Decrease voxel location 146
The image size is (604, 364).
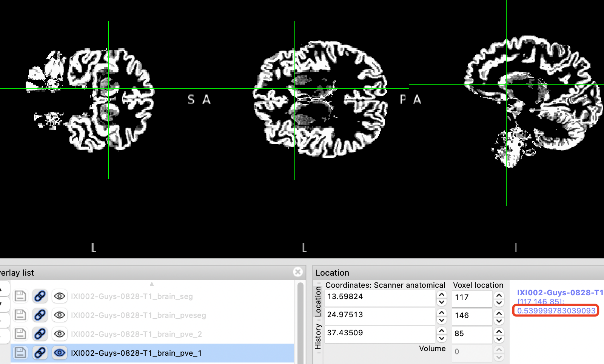point(499,321)
